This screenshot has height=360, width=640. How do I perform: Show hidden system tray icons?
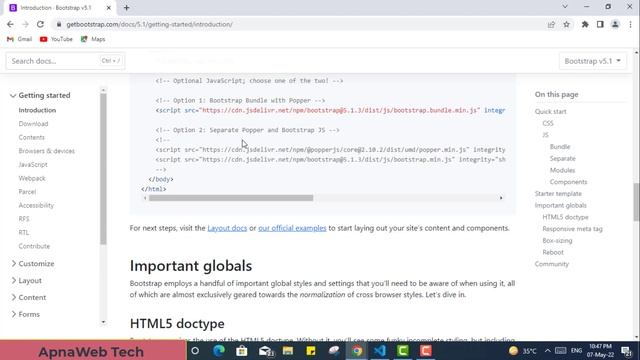tap(547, 351)
